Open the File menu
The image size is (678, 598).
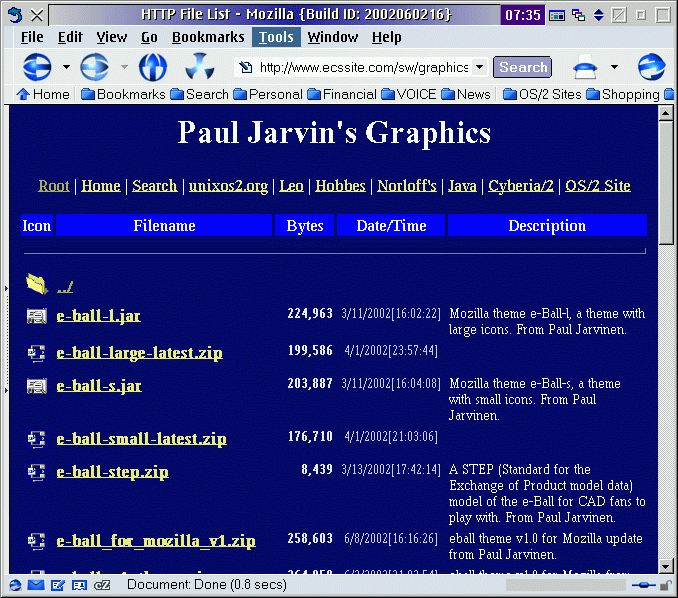click(x=32, y=37)
